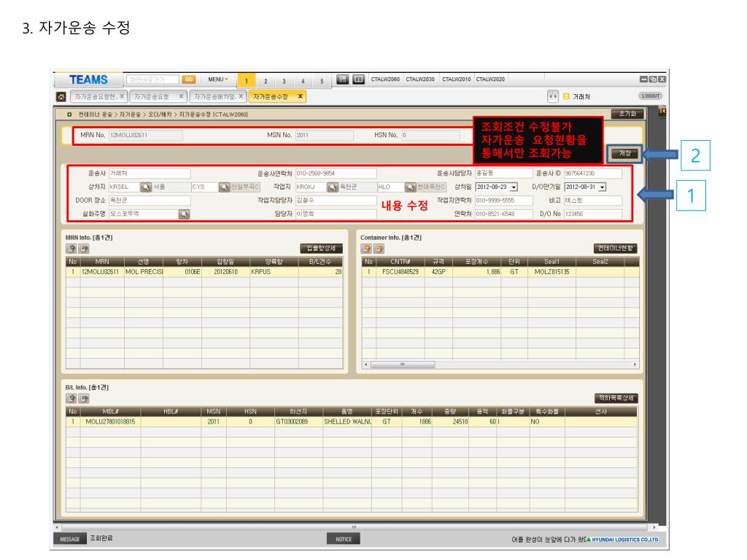Viewport: 747px width, 560px height.
Task: Select container FSCU4848529 cell
Action: point(400,272)
